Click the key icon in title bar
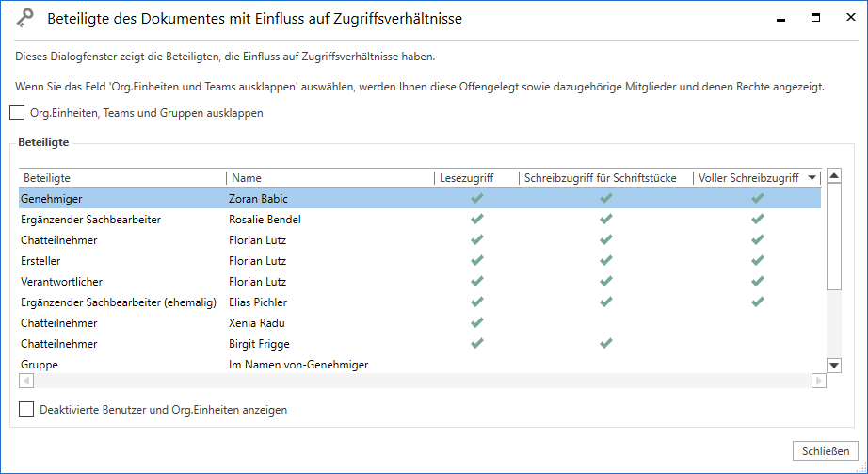This screenshot has width=868, height=474. pos(26,19)
